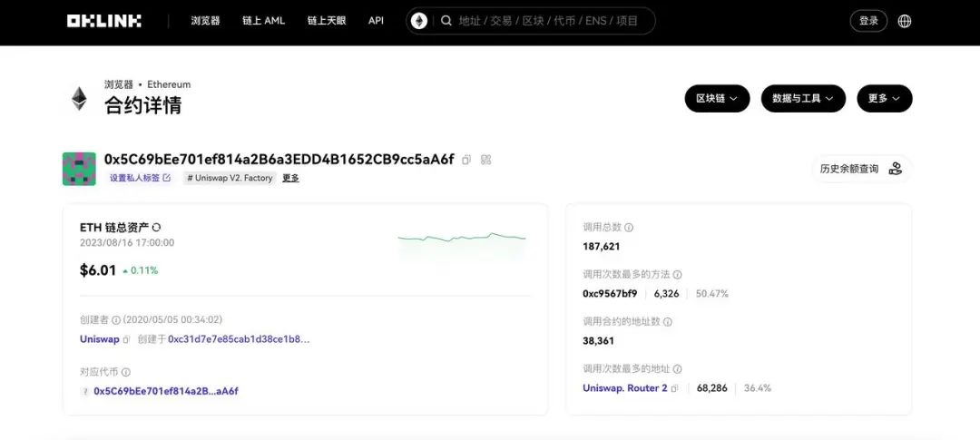
Task: Click the ETH asset trend sparkline chart
Action: tap(462, 238)
